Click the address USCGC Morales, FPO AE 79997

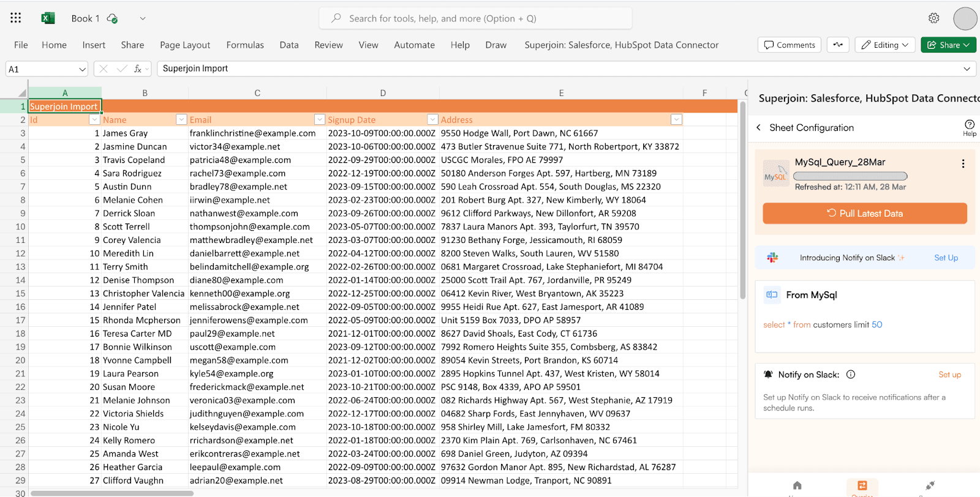click(561, 160)
